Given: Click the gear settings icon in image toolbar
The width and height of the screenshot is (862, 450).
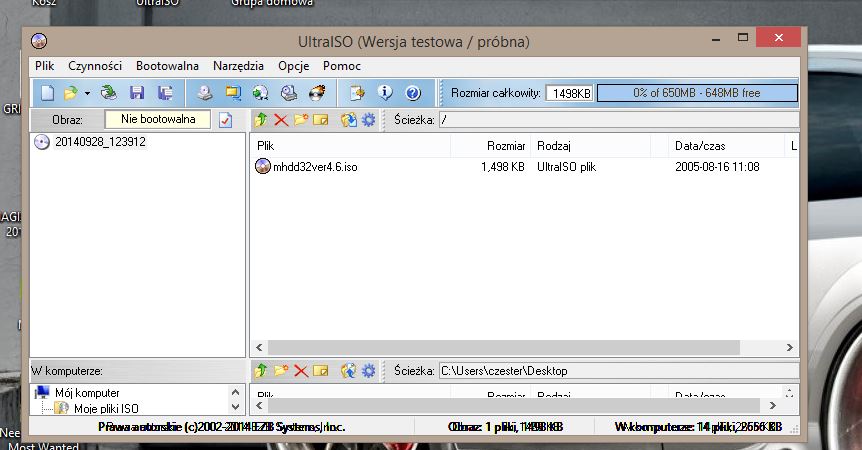Looking at the screenshot, I should pos(368,120).
